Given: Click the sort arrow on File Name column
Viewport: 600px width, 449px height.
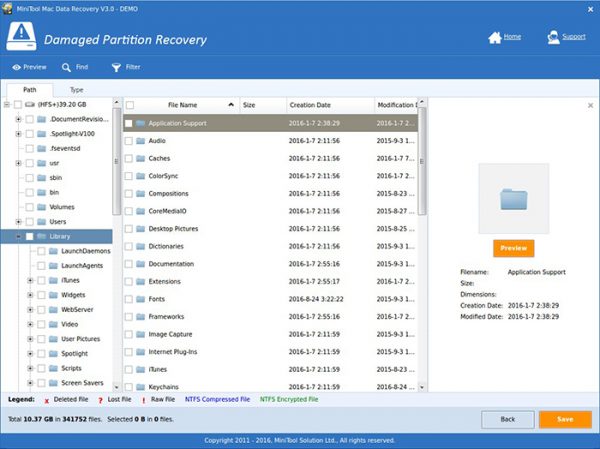Looking at the screenshot, I should click(231, 104).
